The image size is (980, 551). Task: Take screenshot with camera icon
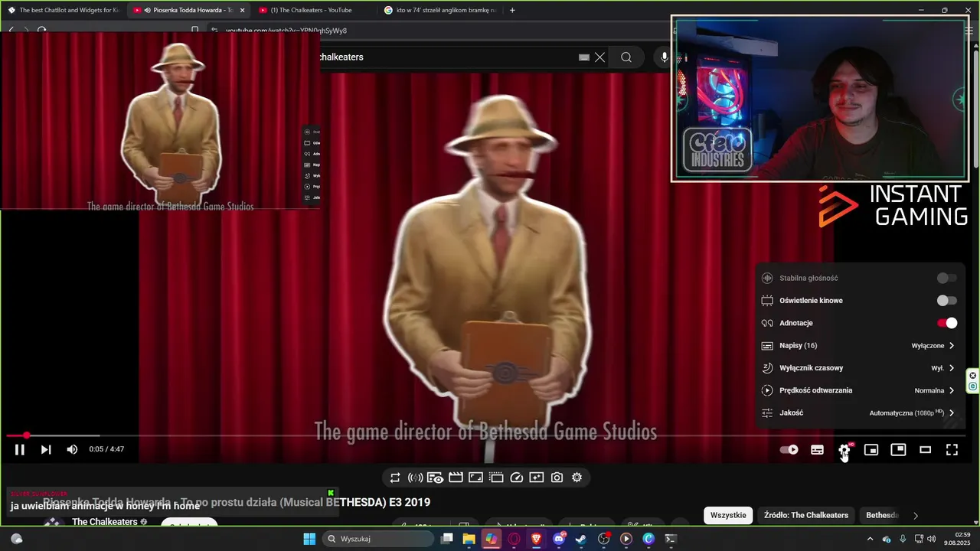(x=557, y=478)
